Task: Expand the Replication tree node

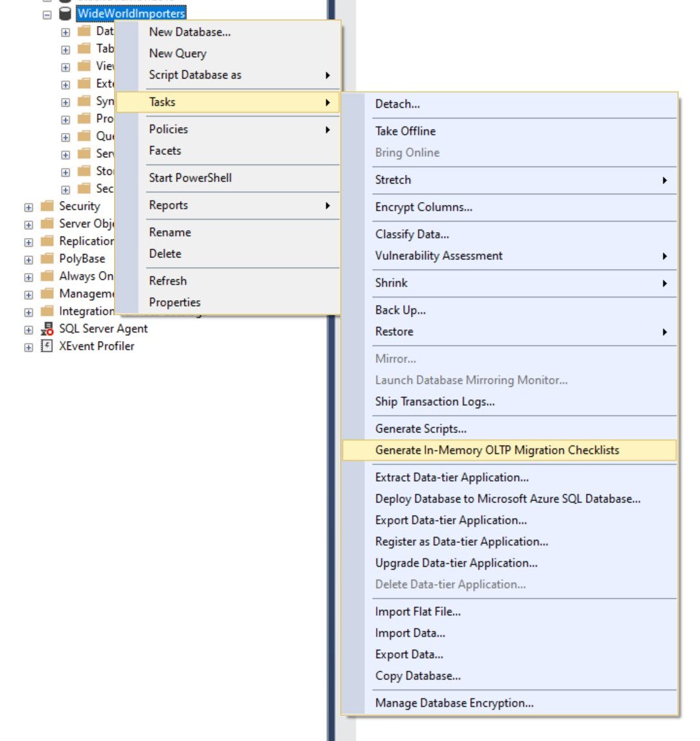Action: (x=29, y=242)
